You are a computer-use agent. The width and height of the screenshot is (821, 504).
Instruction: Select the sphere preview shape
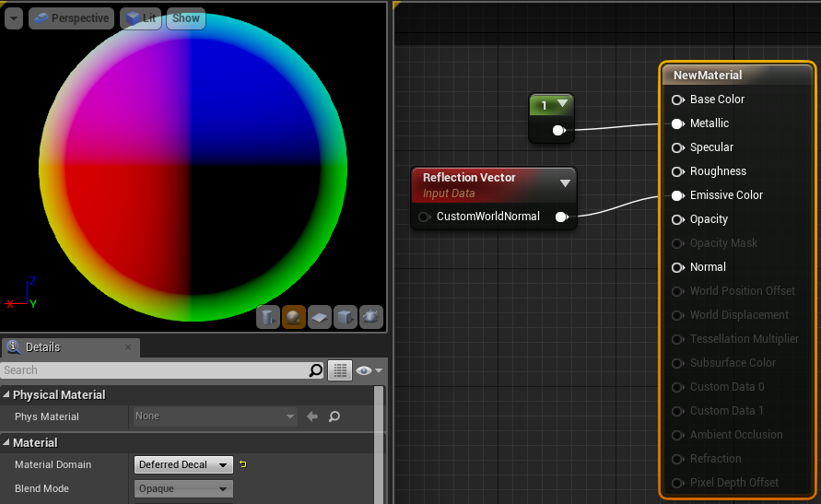point(294,318)
